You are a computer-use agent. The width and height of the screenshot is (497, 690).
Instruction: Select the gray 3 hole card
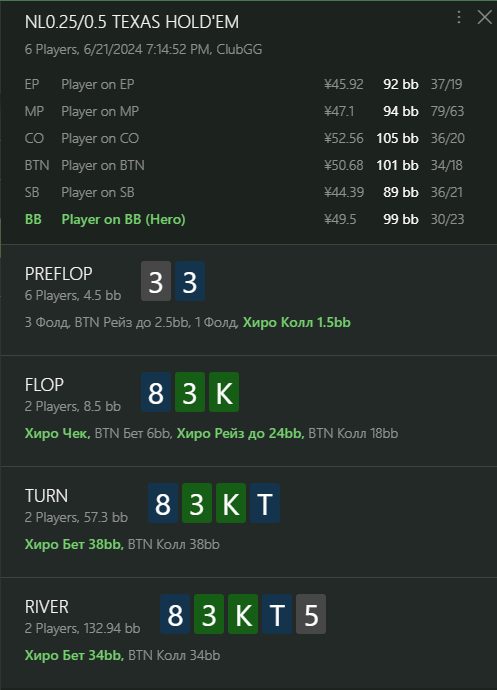click(156, 281)
